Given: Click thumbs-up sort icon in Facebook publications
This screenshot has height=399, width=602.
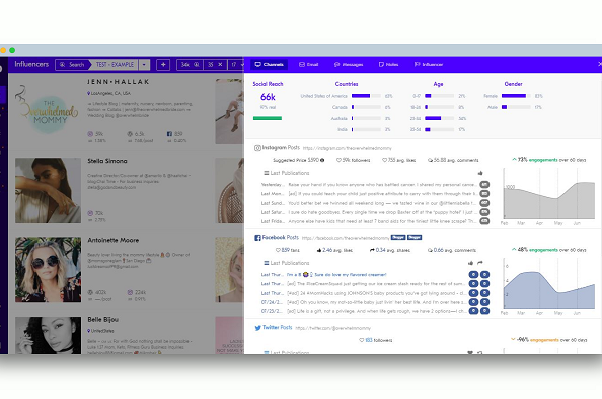Looking at the screenshot, I should click(x=470, y=263).
